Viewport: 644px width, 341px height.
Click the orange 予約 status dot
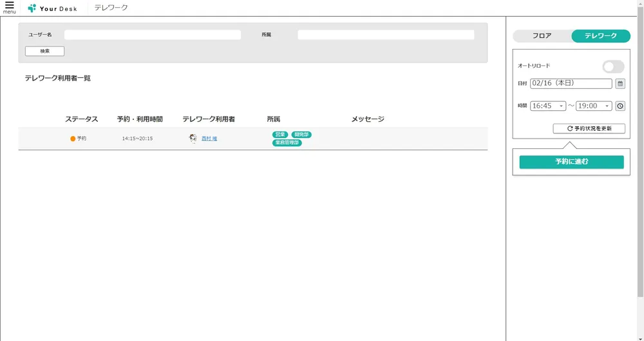click(73, 139)
